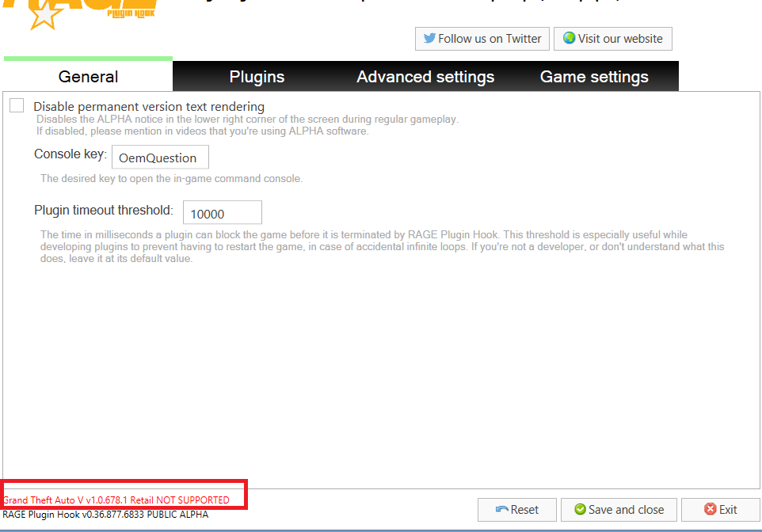Click the Grand Theft Auto V NOT SUPPORTED status text
The width and height of the screenshot is (762, 532).
pyautogui.click(x=116, y=500)
